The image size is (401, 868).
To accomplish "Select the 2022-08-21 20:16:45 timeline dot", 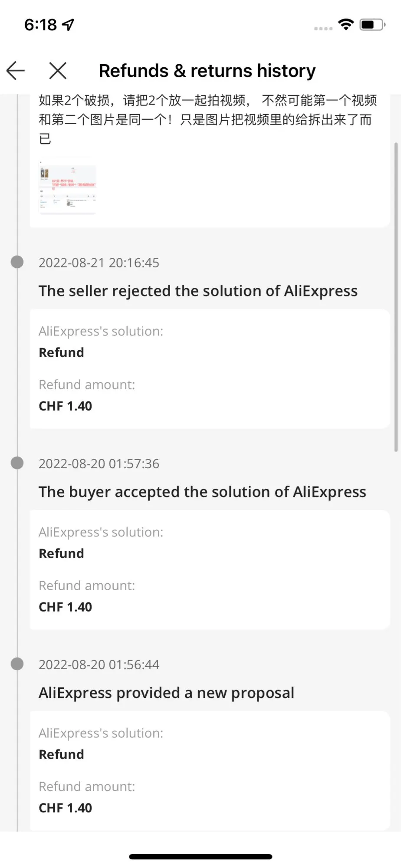I will (17, 262).
